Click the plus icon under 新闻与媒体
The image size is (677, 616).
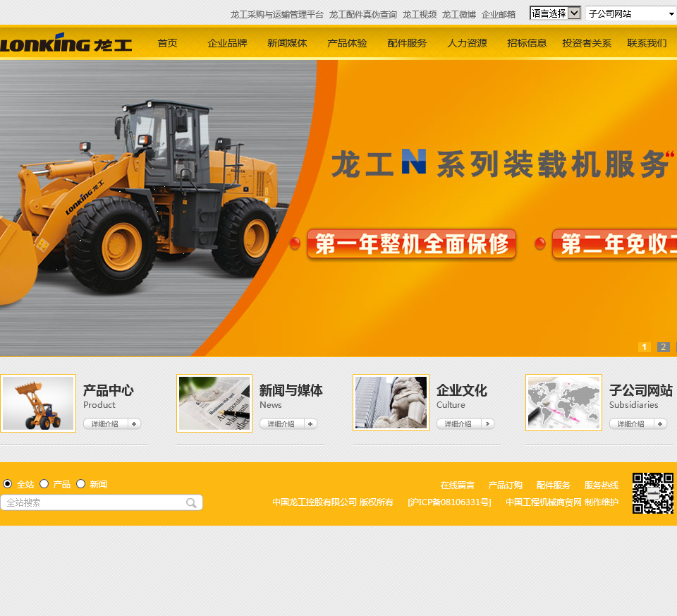[310, 424]
